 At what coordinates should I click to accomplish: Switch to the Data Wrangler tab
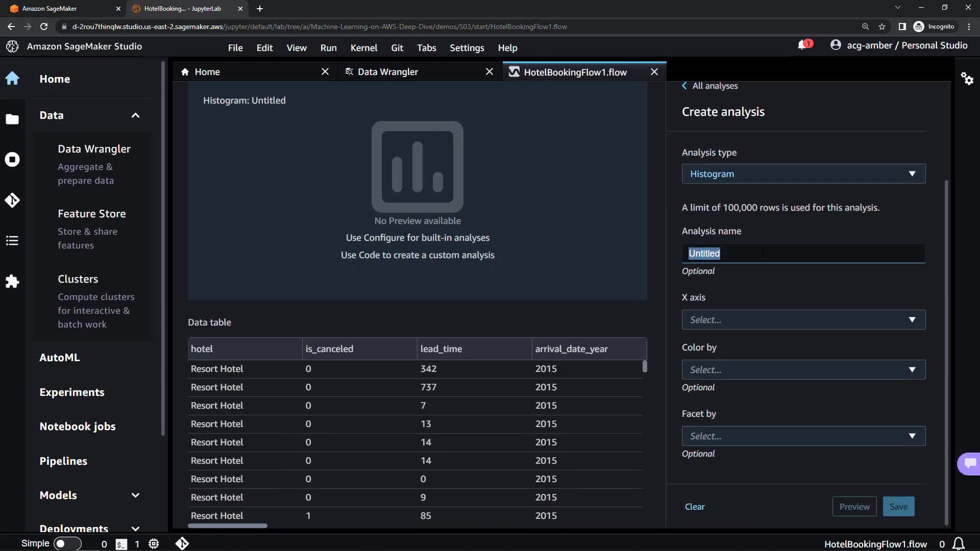[388, 72]
